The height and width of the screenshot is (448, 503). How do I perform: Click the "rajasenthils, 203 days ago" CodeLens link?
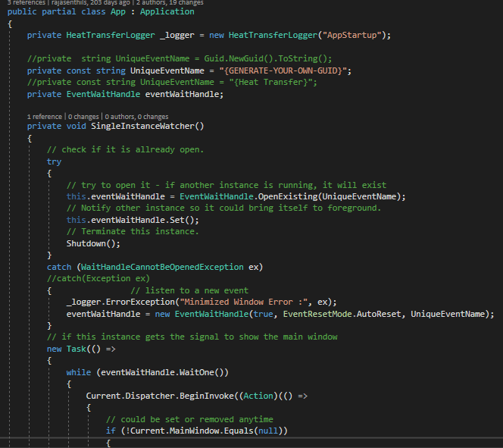point(91,2)
